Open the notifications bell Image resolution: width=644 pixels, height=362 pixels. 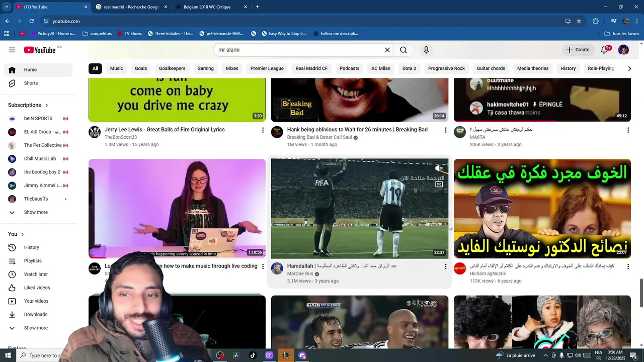[605, 50]
